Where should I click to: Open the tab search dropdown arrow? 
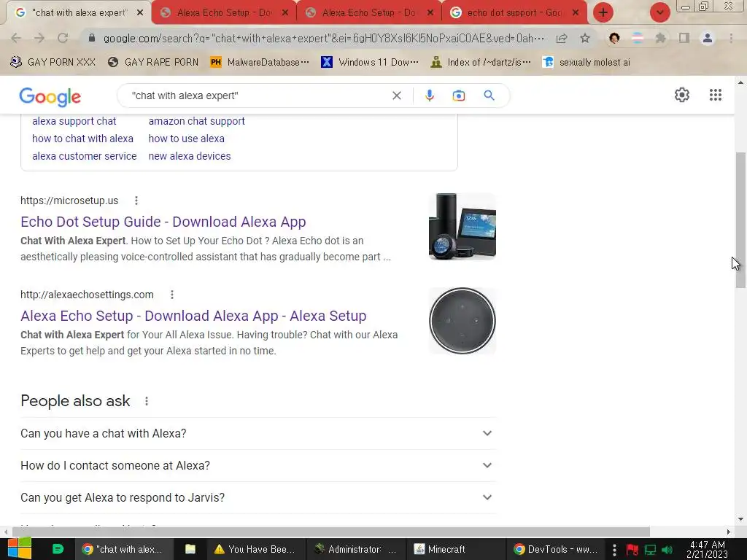tap(659, 12)
